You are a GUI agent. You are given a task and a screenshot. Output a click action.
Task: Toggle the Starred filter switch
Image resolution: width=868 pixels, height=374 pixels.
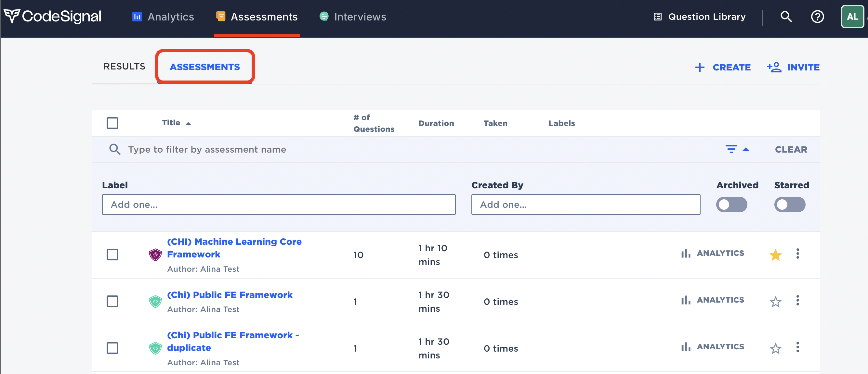pos(789,204)
